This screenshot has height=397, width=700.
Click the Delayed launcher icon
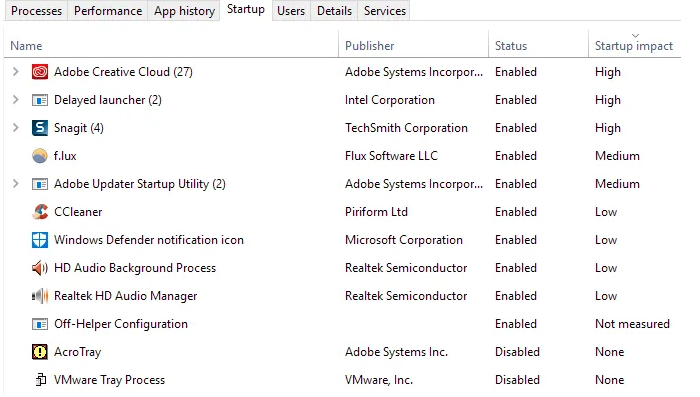tap(40, 100)
